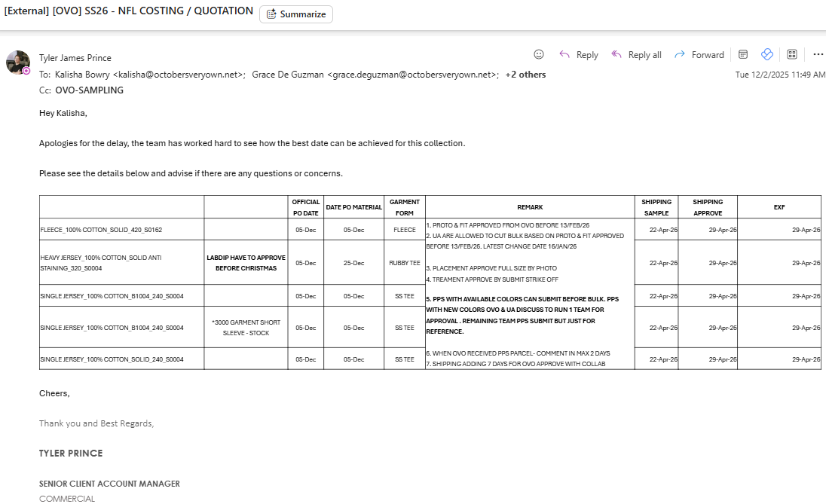The image size is (826, 504).
Task: Click the REMARK column header cell
Action: click(x=530, y=207)
